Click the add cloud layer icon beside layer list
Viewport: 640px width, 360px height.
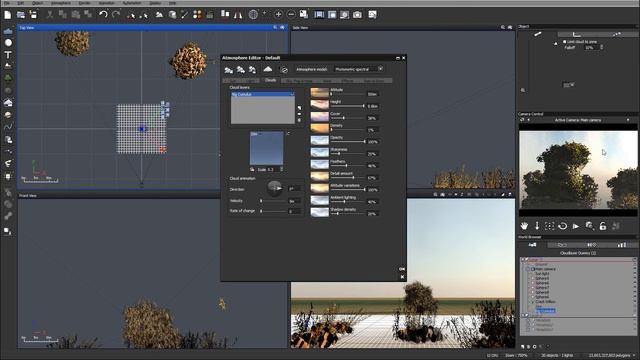tap(299, 108)
